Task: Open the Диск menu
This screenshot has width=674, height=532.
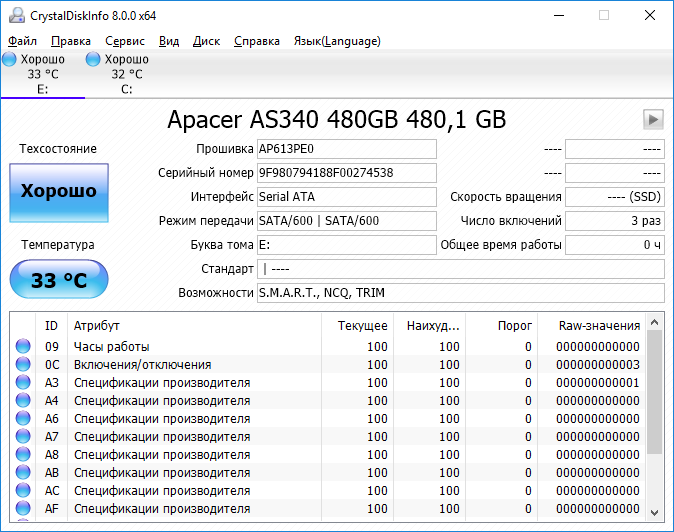Action: pyautogui.click(x=206, y=41)
